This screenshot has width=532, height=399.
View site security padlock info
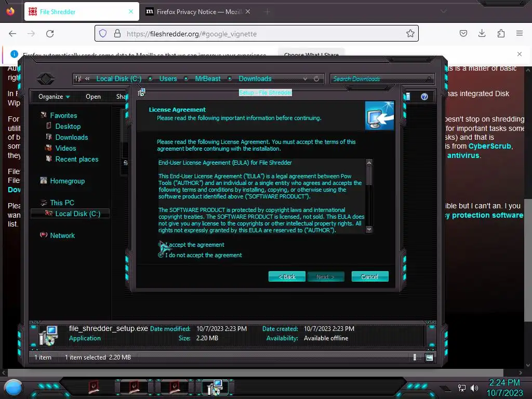coord(117,33)
